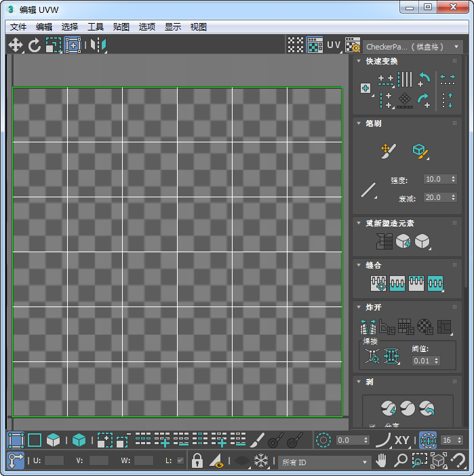Open the 所有 ID dropdown
Viewport: 474px width, 476px height.
pyautogui.click(x=325, y=462)
